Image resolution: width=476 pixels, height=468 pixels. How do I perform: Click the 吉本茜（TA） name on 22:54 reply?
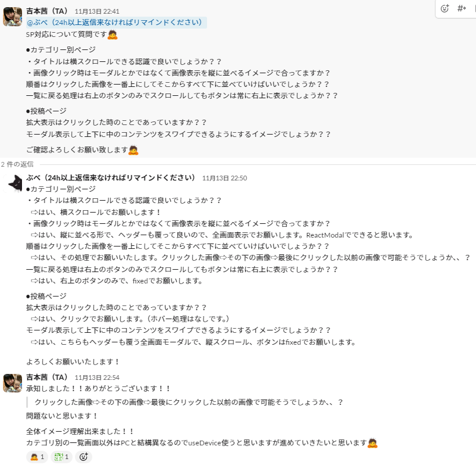(48, 377)
